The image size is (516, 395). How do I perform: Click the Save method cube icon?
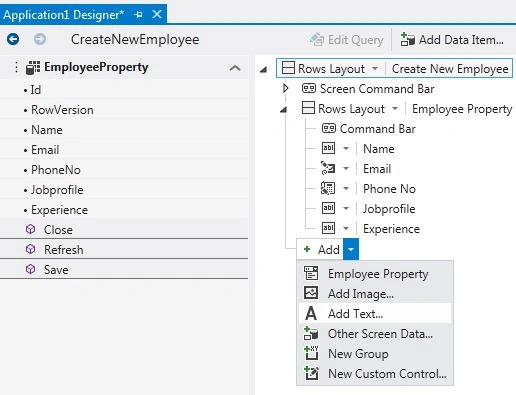click(30, 269)
